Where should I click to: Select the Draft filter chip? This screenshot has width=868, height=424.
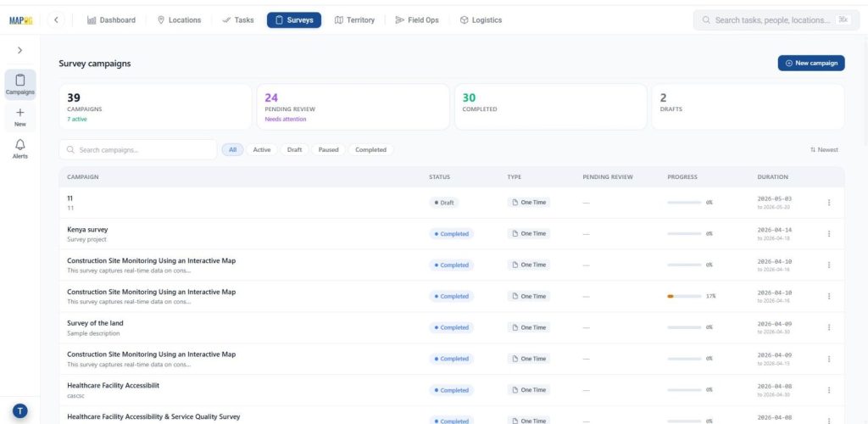(294, 149)
